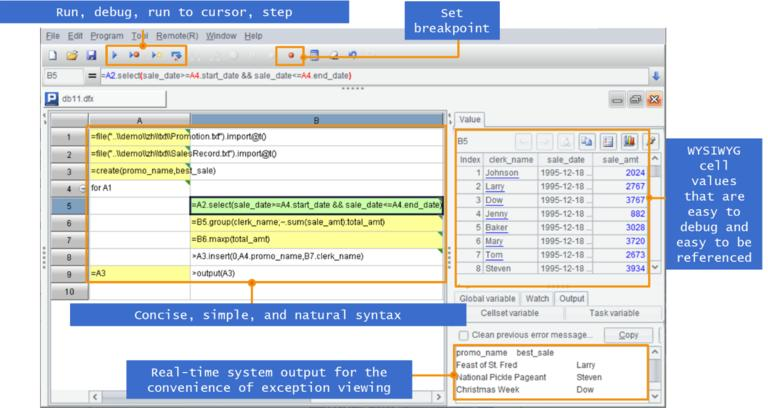Expand the formula bar with the blue arrow
The image size is (768, 408).
(655, 75)
